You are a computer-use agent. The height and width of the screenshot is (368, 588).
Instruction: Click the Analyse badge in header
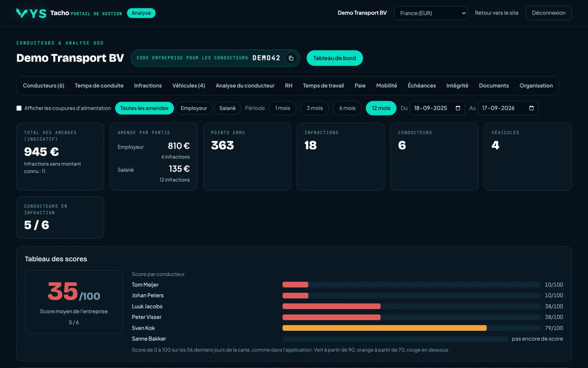click(x=141, y=13)
